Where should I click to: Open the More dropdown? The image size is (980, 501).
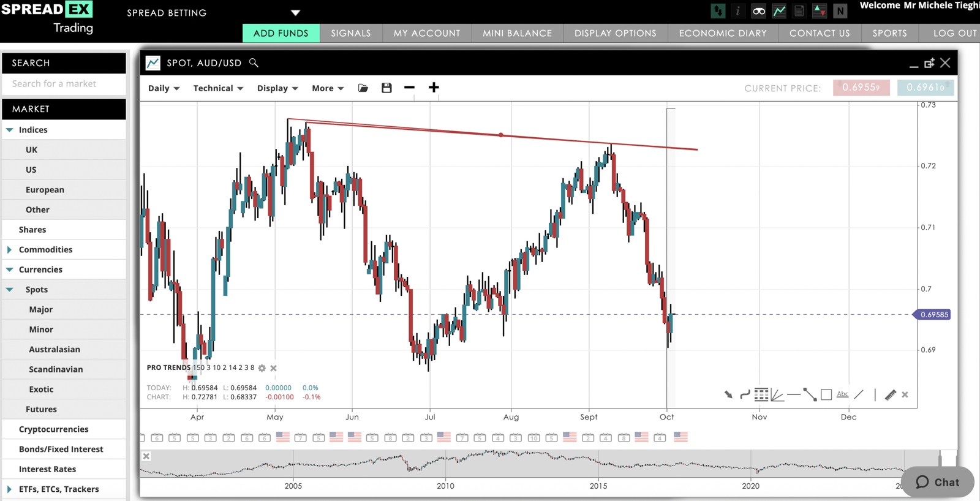[328, 88]
